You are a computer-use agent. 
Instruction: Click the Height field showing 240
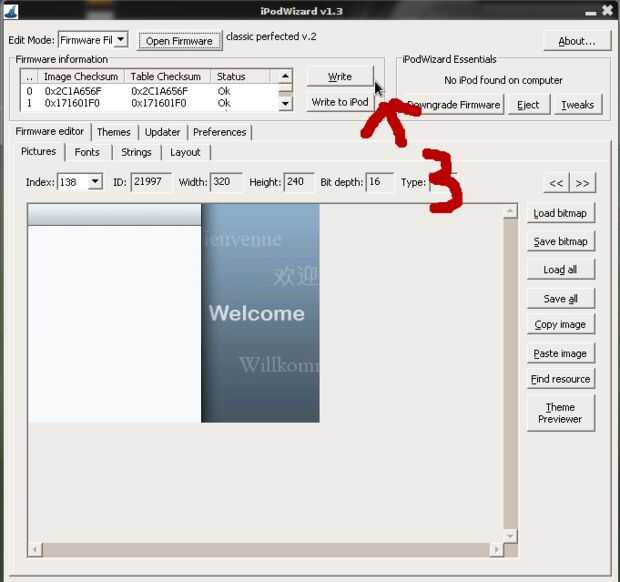coord(299,182)
